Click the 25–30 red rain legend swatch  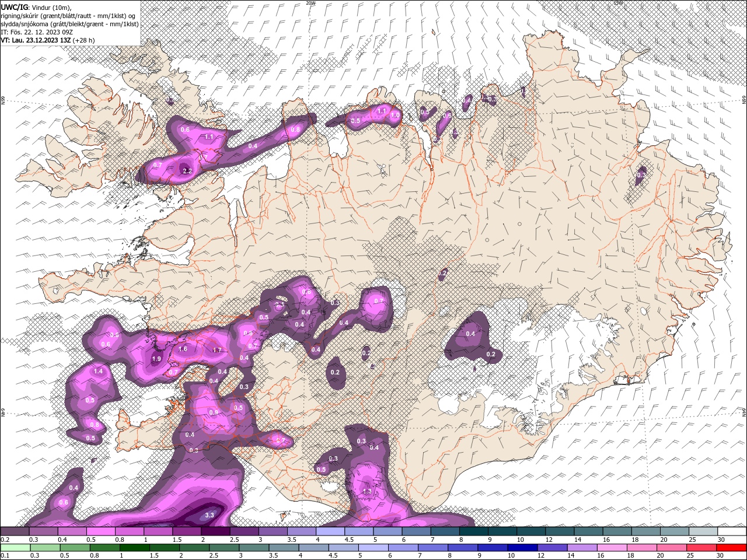(703, 548)
